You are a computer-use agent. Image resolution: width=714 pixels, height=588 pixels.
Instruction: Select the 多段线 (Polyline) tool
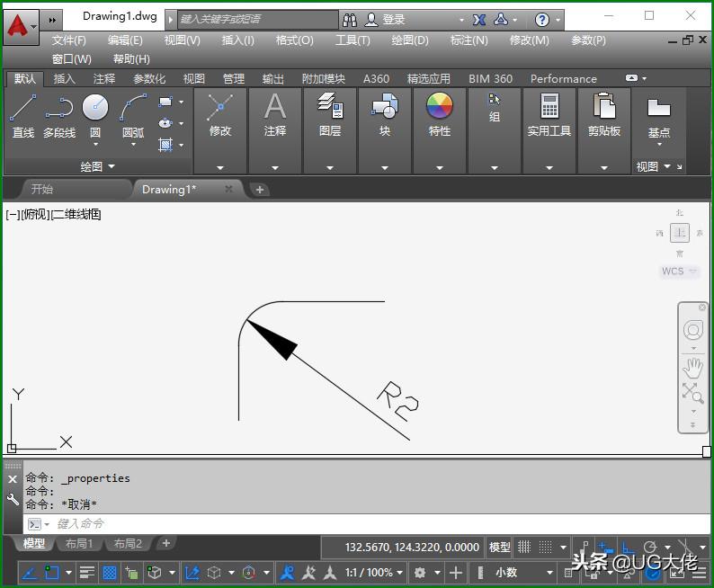tap(59, 110)
